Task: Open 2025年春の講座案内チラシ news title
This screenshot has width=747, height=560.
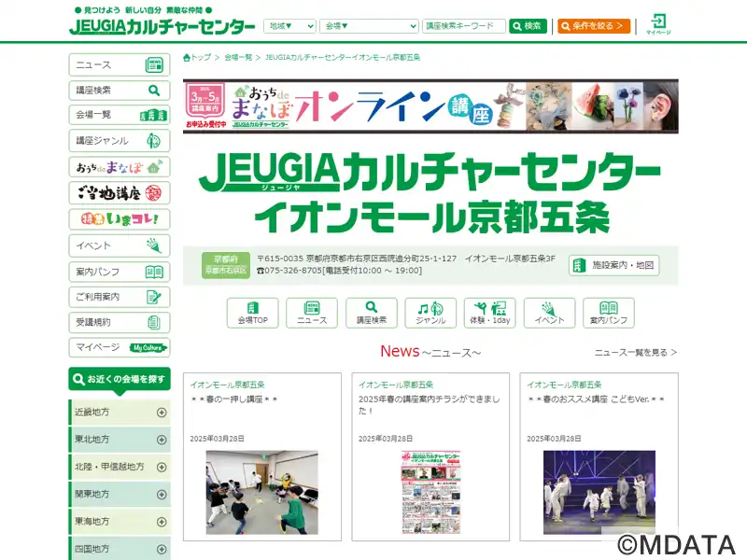Action: click(430, 405)
